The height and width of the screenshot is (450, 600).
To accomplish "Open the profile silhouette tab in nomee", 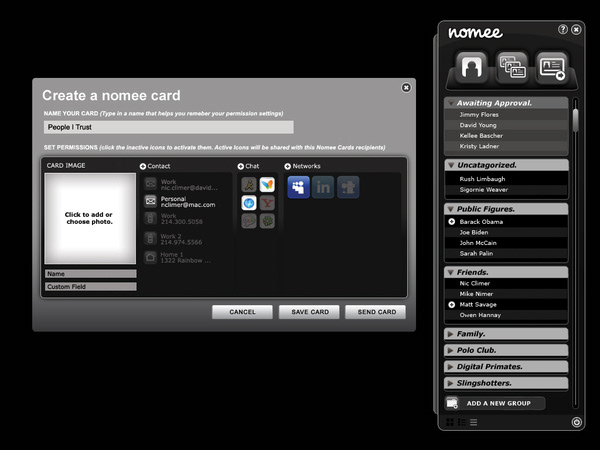I will pos(471,67).
